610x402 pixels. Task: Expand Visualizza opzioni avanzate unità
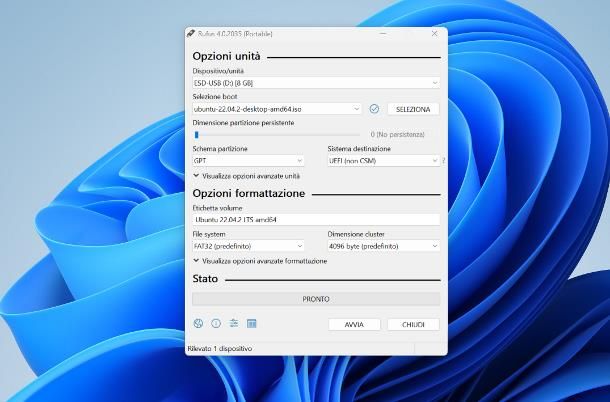(247, 176)
